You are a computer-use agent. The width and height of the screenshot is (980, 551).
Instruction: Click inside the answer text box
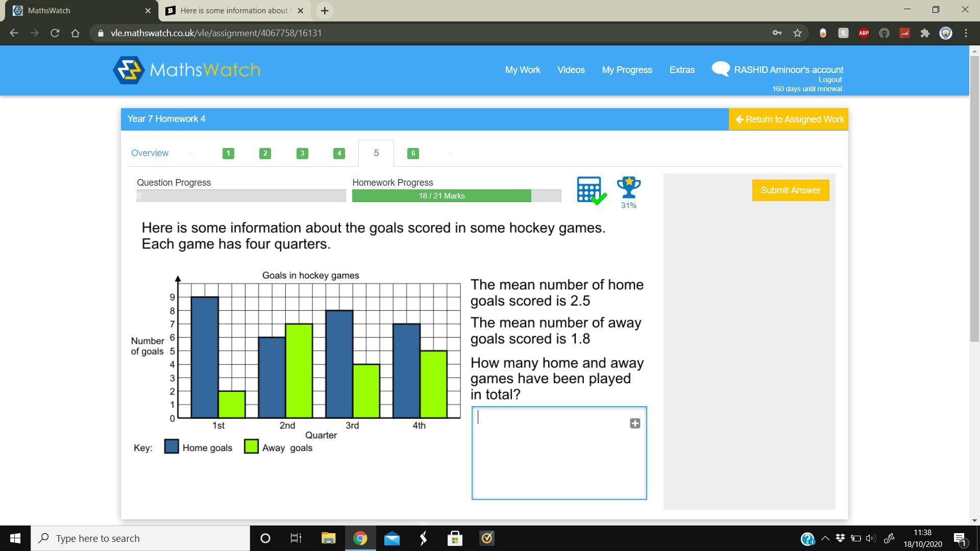(551, 459)
